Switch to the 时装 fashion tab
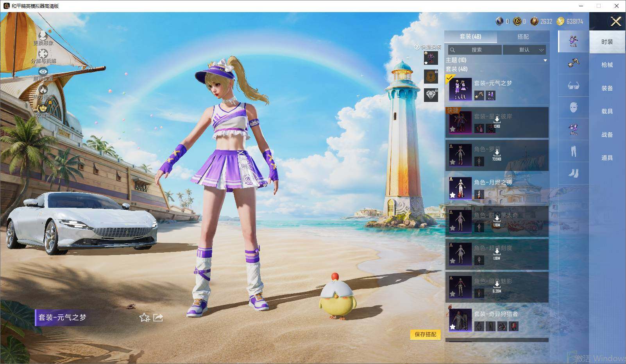This screenshot has height=364, width=626. click(x=607, y=42)
